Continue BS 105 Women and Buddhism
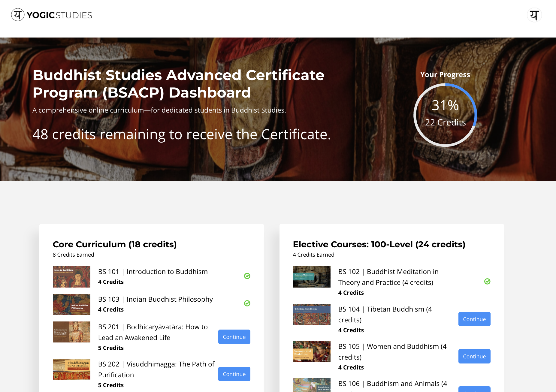Viewport: 556px width, 392px height. pyautogui.click(x=474, y=356)
